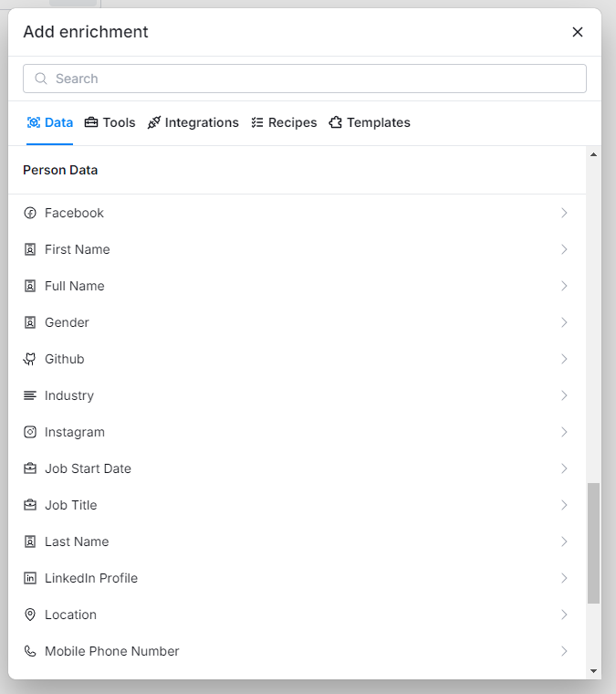Expand the Gender row chevron
The image size is (616, 694).
click(x=564, y=322)
